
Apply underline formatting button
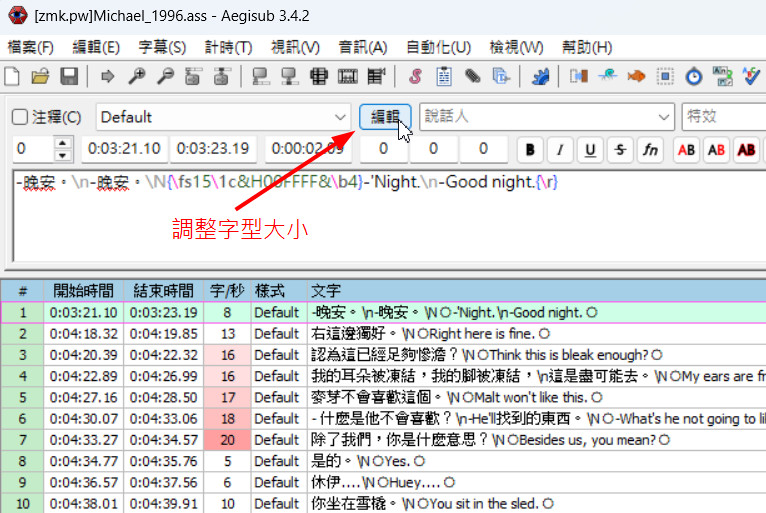(590, 150)
